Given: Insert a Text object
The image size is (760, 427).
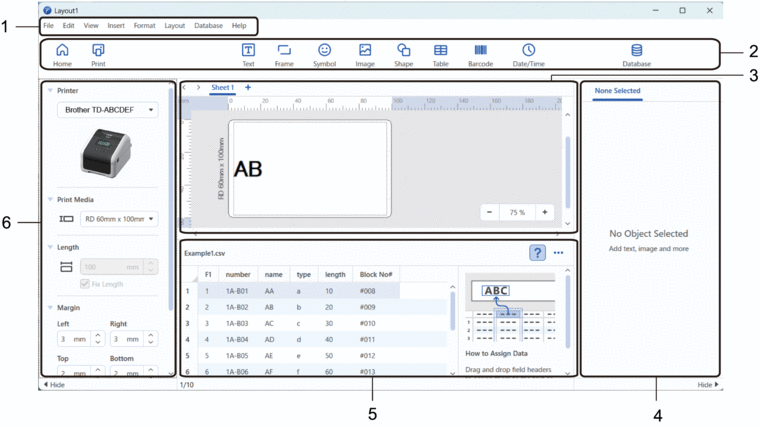Looking at the screenshot, I should [248, 54].
